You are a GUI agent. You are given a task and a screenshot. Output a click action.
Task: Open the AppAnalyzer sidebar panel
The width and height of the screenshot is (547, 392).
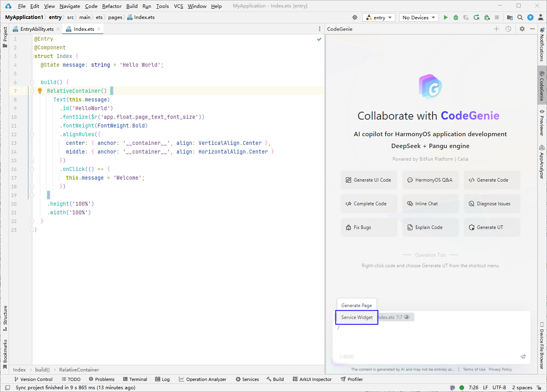(542, 162)
